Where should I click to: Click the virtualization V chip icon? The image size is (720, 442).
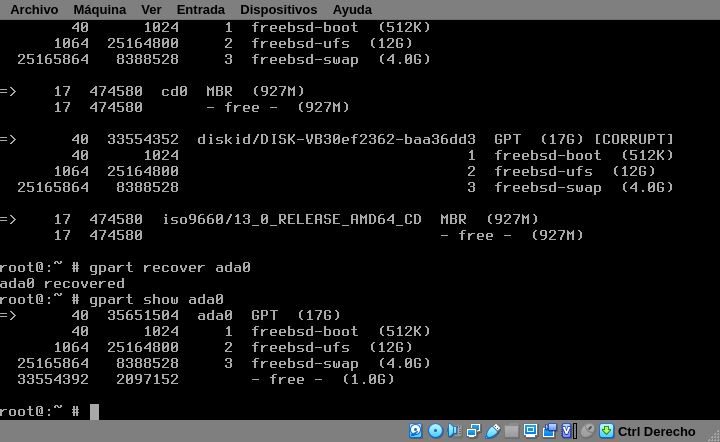coord(569,431)
